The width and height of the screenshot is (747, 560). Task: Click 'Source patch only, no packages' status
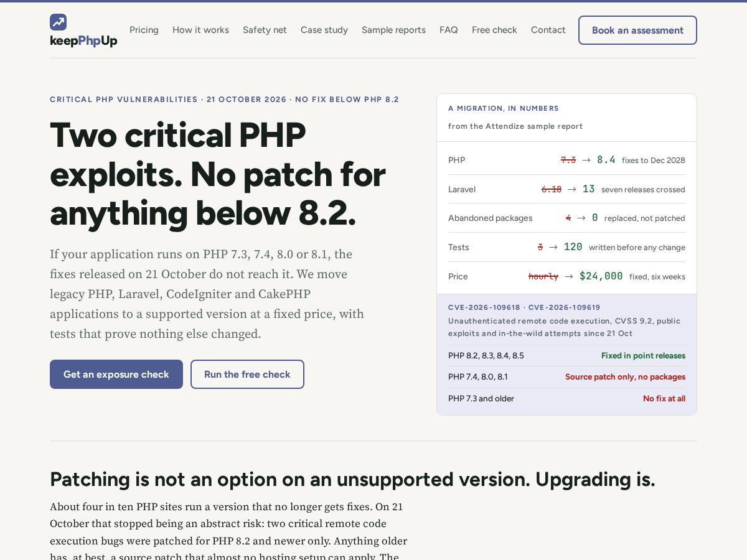tap(625, 377)
